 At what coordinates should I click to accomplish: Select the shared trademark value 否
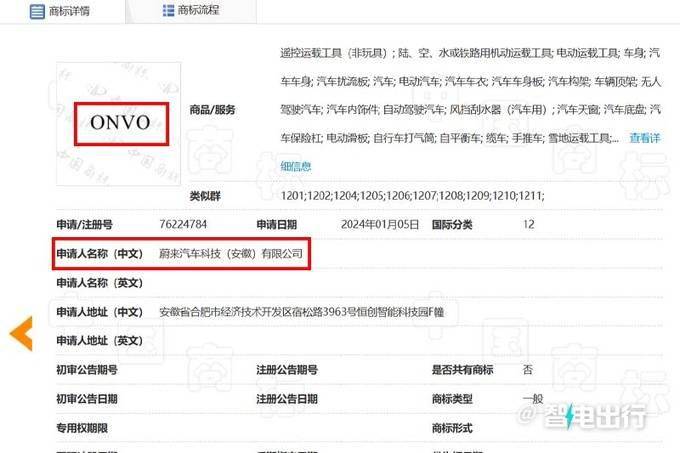coord(528,369)
